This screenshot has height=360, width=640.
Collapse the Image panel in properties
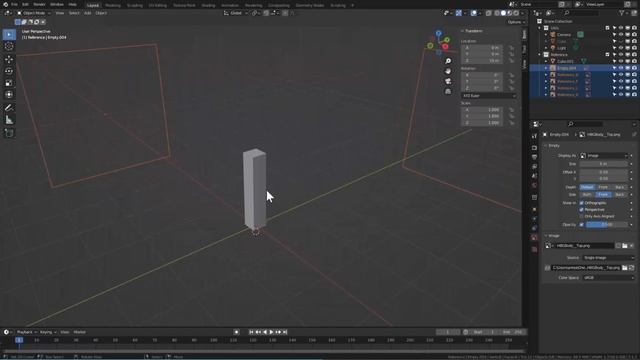546,236
